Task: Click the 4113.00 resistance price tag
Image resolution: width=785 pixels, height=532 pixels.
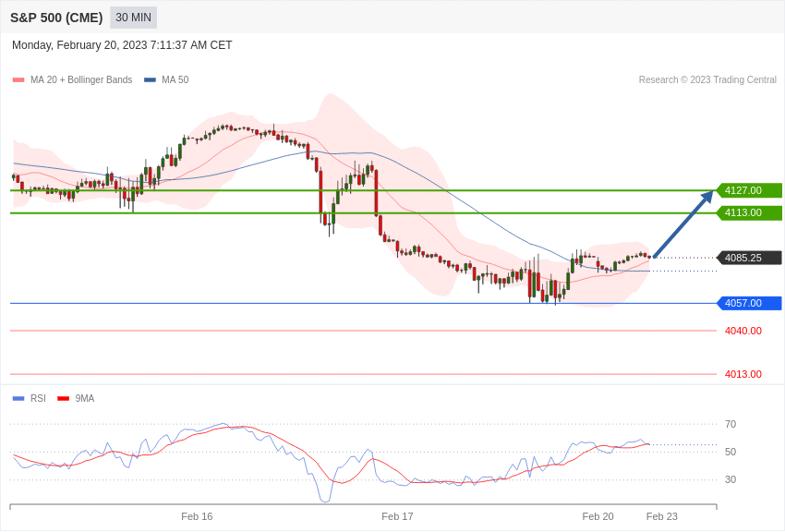Action: [750, 212]
